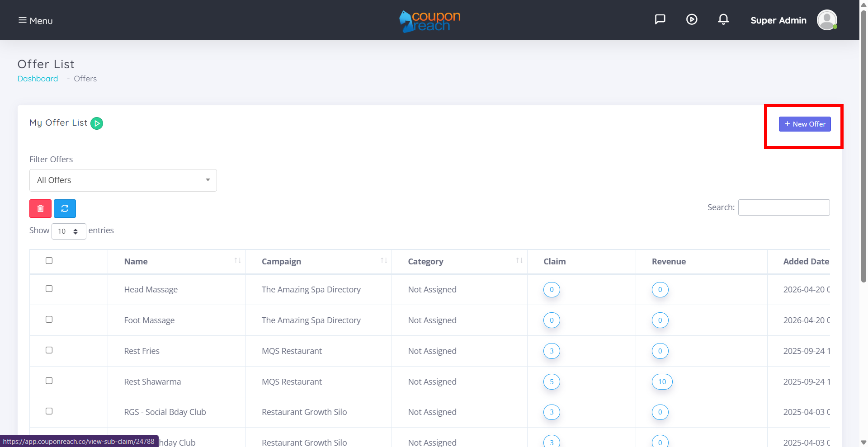Screen dimensions: 868x447
Task: Click Rest Fries' MQS Restaurant campaign
Action: coord(292,351)
